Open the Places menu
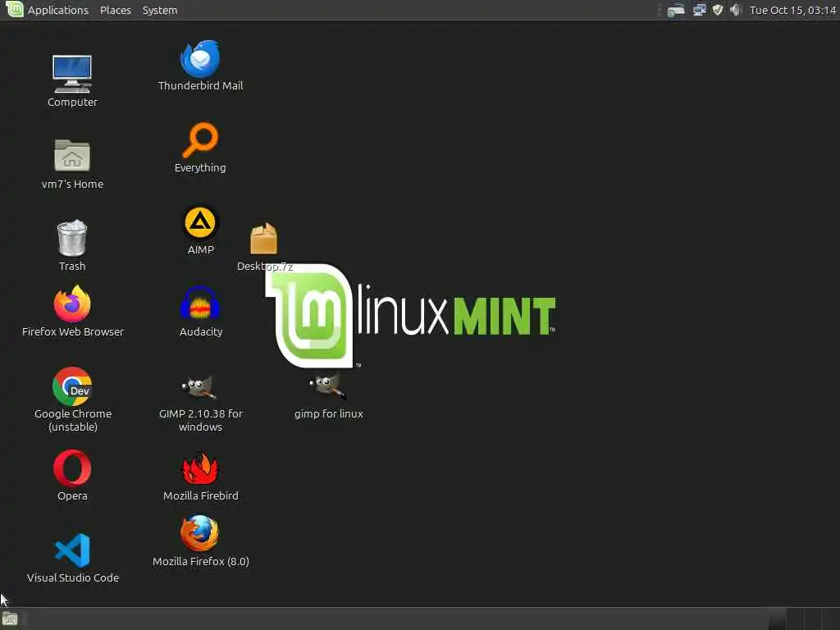Viewport: 840px width, 630px height. point(115,10)
